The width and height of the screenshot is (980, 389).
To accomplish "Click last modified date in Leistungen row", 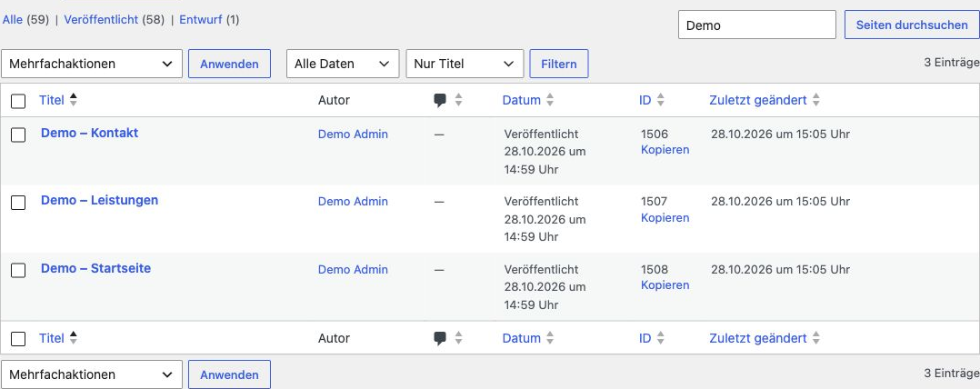I will 781,202.
